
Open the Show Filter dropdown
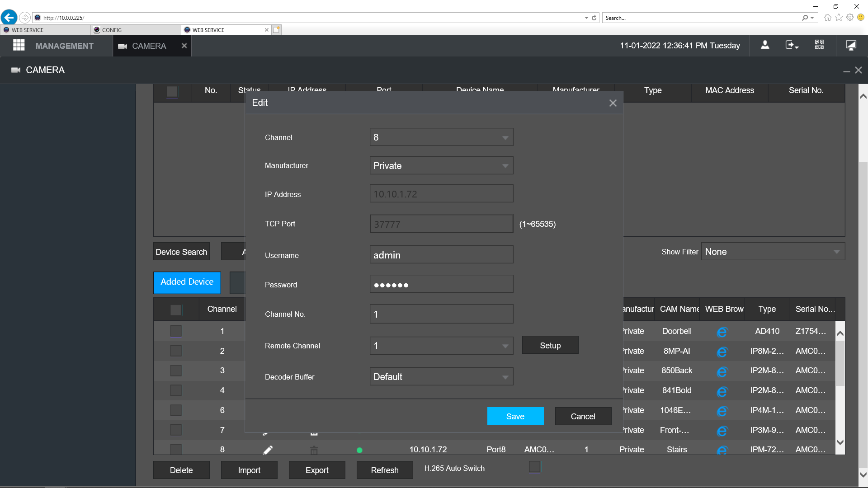773,252
